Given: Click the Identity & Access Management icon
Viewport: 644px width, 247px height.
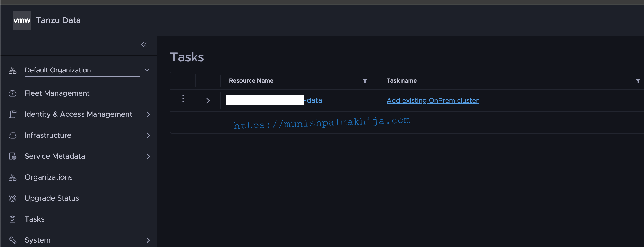Looking at the screenshot, I should click(x=13, y=114).
